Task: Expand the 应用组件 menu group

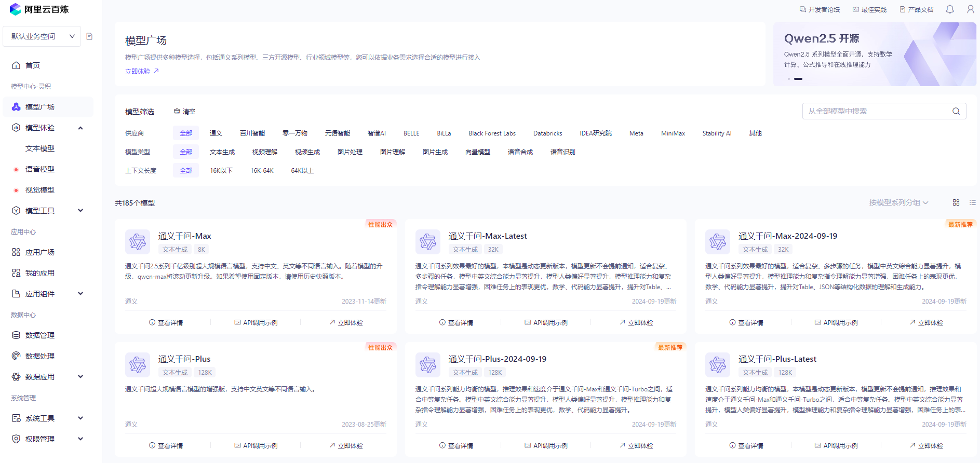Action: (x=80, y=294)
